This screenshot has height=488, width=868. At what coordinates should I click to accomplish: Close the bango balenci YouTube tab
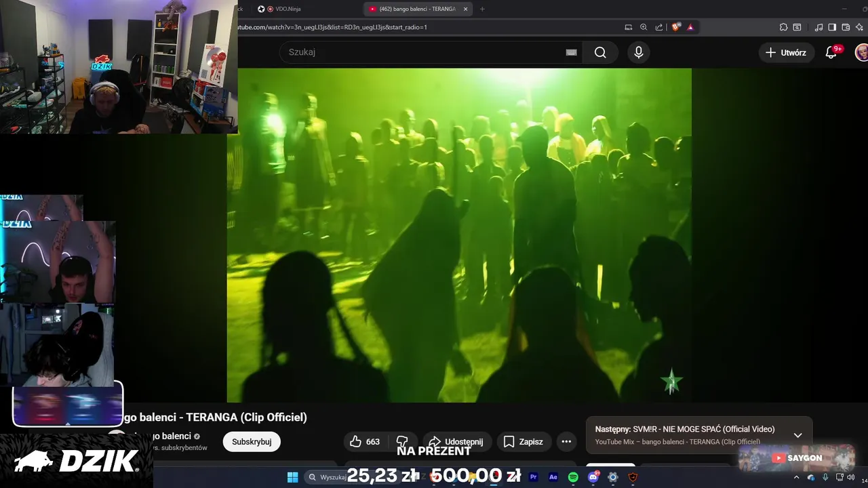[465, 9]
